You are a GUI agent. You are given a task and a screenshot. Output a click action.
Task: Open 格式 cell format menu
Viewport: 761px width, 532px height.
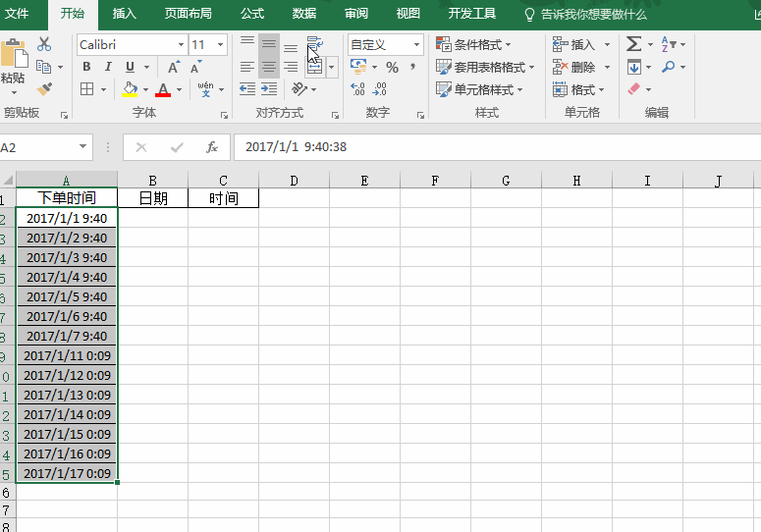click(x=578, y=89)
